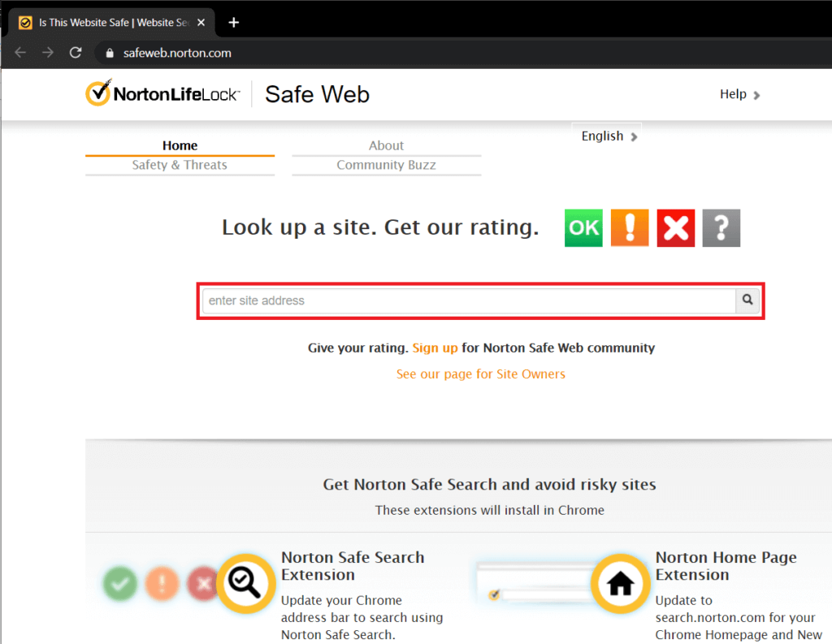Reload the Safe Web page

tap(76, 53)
